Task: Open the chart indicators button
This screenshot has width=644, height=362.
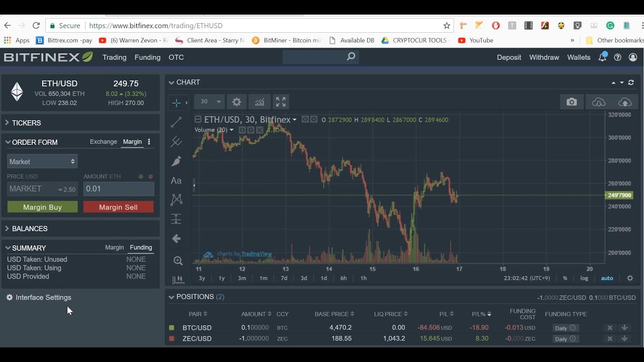Action: (260, 102)
